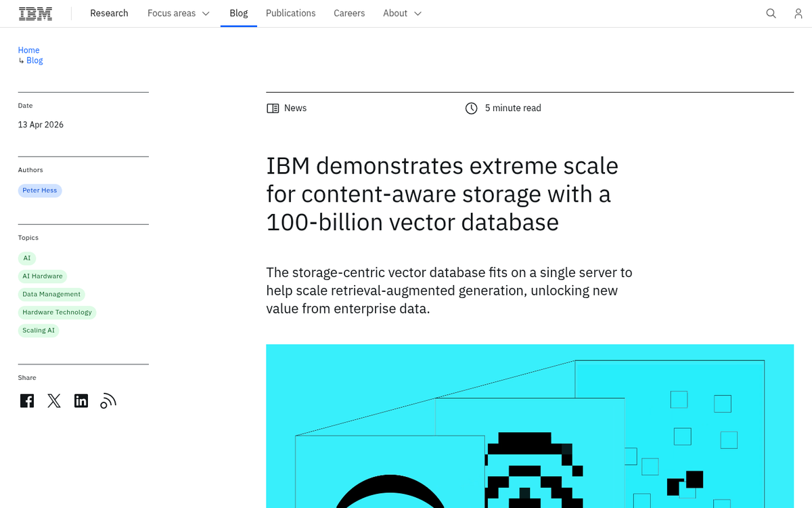
Task: Click the reading time clock icon
Action: click(x=472, y=108)
